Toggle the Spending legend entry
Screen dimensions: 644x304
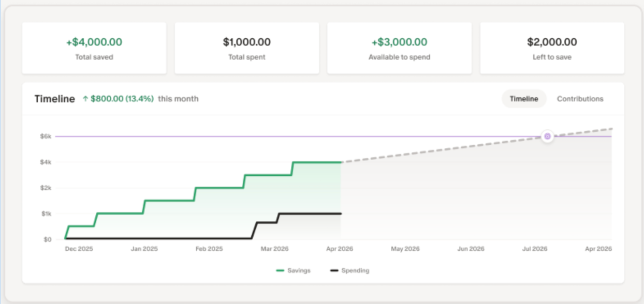350,270
